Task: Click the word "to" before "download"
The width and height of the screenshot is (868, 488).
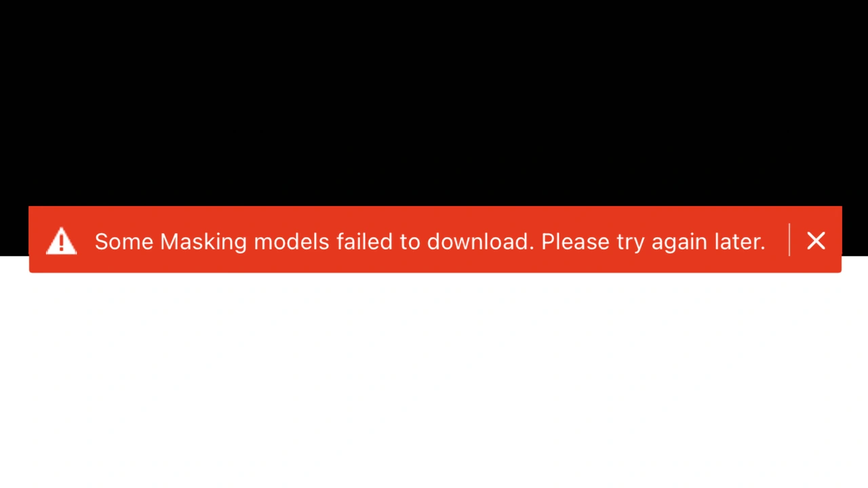Action: pos(410,241)
